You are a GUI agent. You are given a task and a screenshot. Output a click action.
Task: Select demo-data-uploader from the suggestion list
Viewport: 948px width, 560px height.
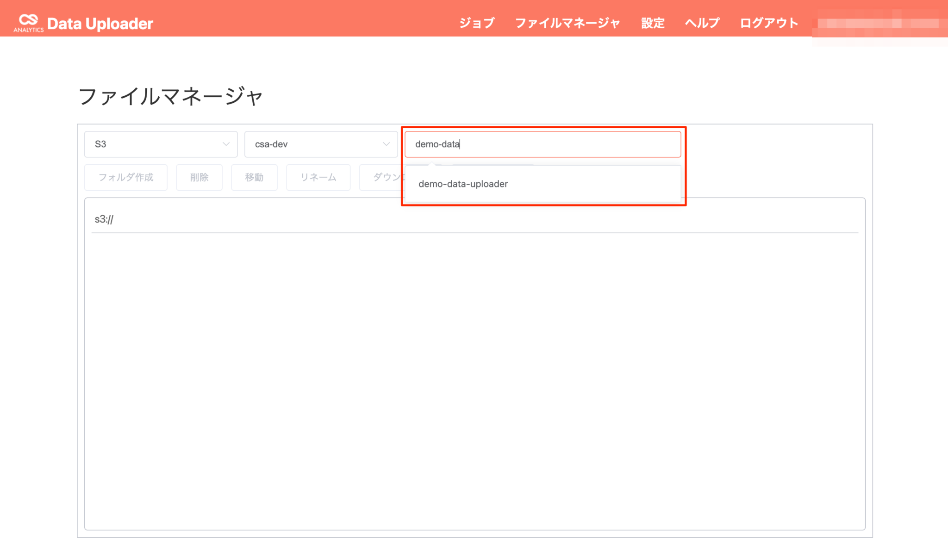pos(462,184)
